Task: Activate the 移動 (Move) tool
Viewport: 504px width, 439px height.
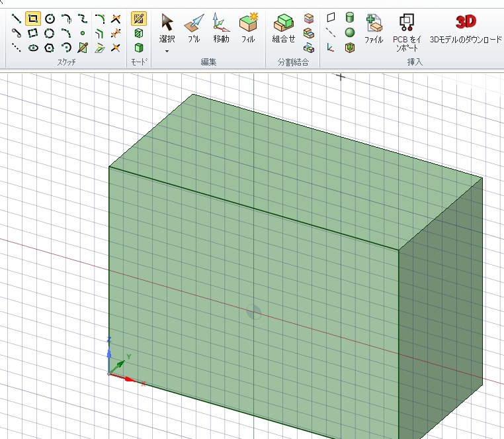Action: pos(221,28)
